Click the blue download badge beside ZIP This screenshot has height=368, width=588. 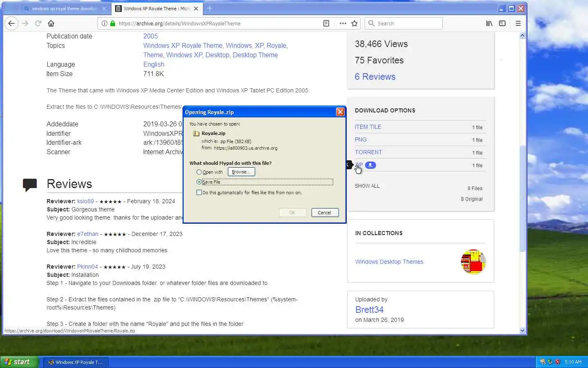coord(370,165)
